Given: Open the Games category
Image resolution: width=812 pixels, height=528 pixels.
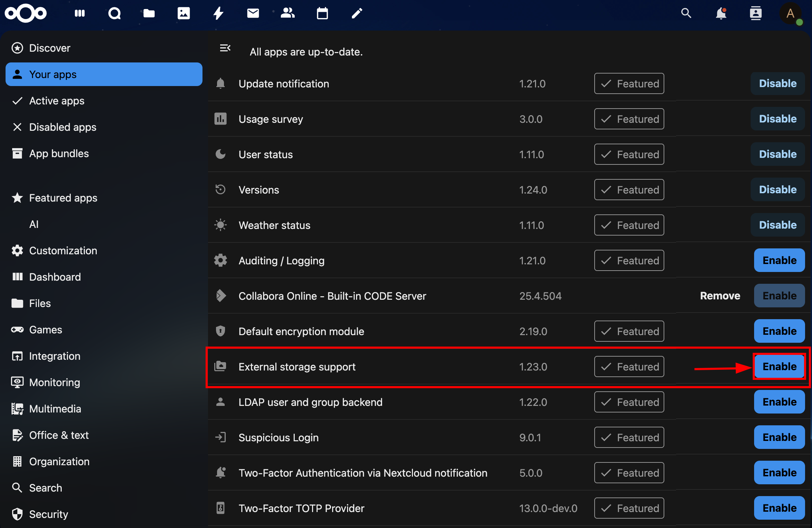Looking at the screenshot, I should click(104, 330).
